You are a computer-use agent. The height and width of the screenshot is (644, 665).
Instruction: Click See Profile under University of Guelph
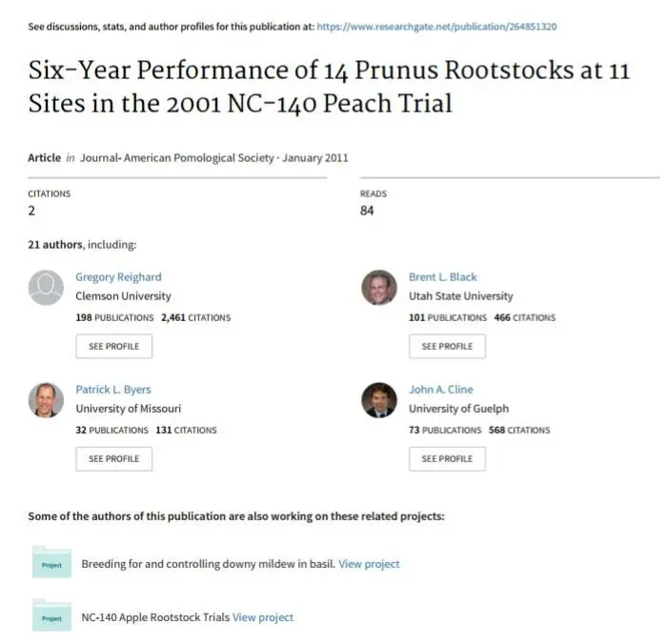[448, 459]
